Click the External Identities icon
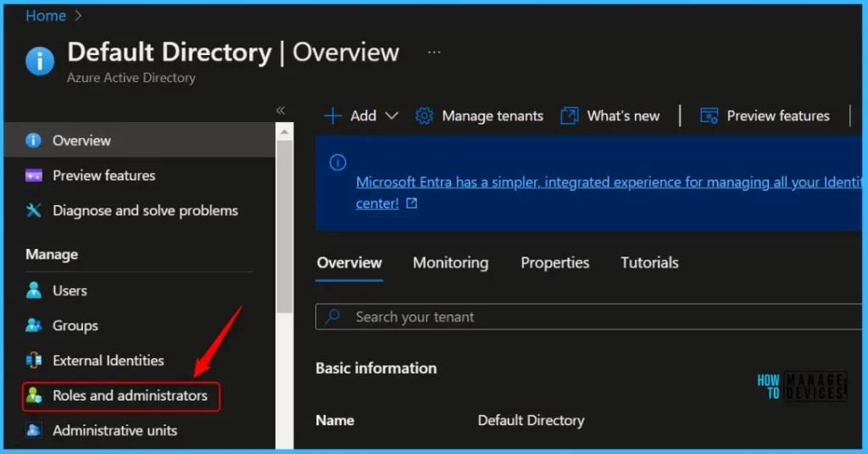 pyautogui.click(x=33, y=361)
